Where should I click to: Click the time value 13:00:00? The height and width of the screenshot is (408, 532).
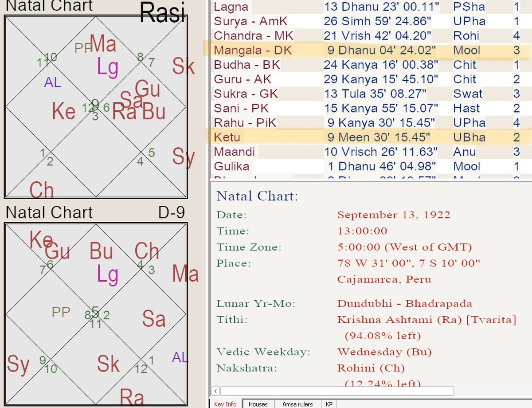click(x=362, y=231)
